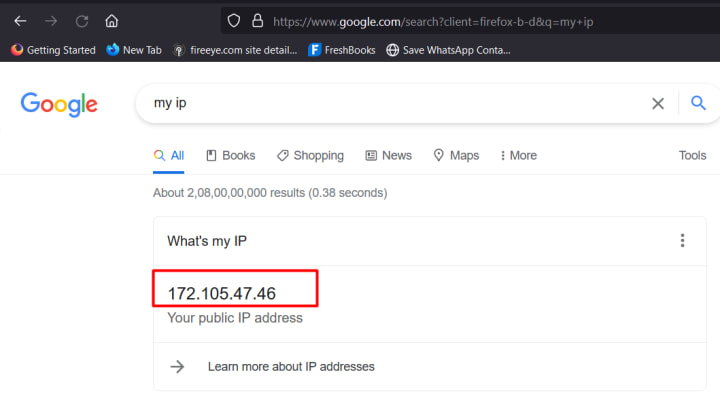Expand the More search filters menu

(518, 156)
